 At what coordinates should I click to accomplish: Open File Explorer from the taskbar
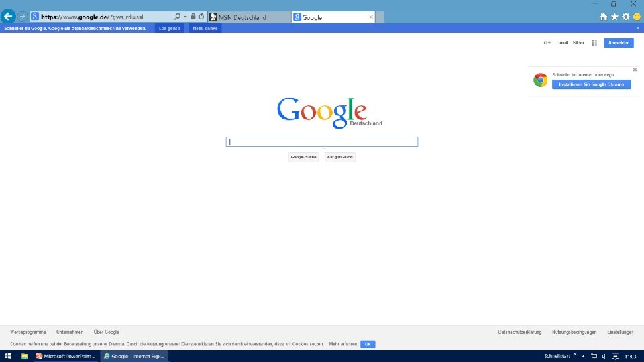point(24,356)
